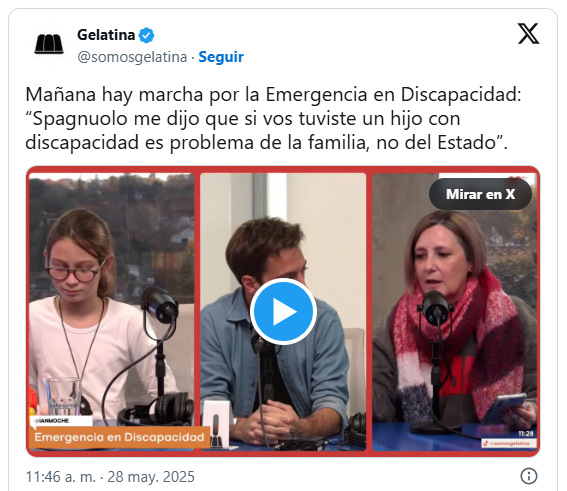567x491 pixels.
Task: Open the Gelatina account name
Action: (106, 35)
